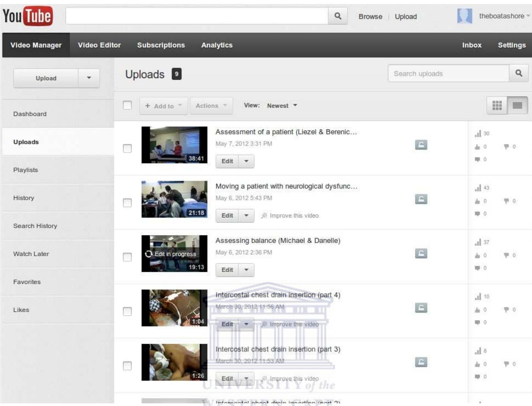Click the Search uploads magnifier icon

(x=519, y=73)
